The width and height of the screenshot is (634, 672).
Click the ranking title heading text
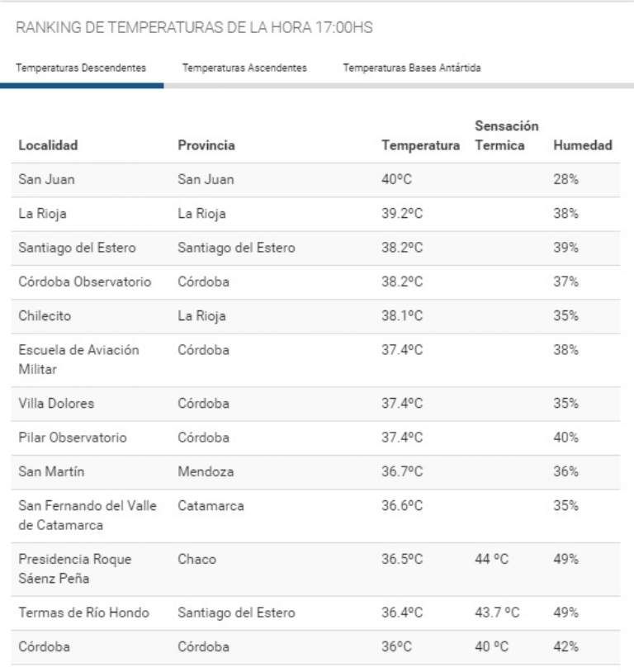tap(194, 28)
